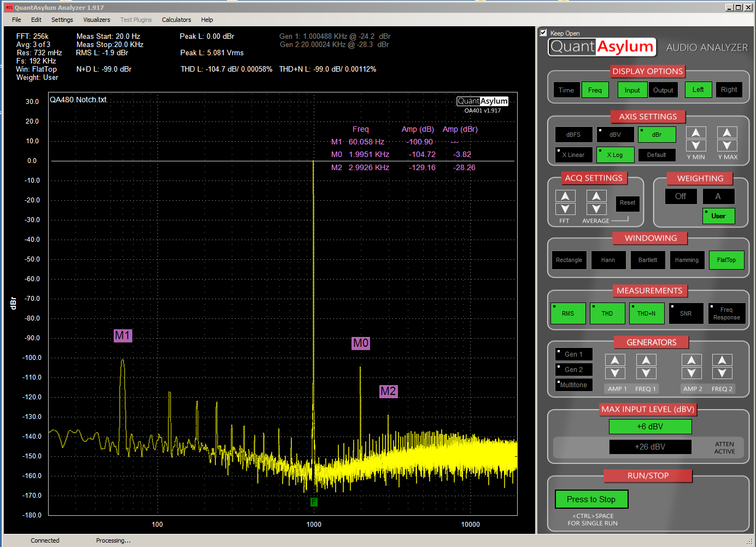Increase FFT size with up arrow
The image size is (756, 547).
pyautogui.click(x=565, y=196)
